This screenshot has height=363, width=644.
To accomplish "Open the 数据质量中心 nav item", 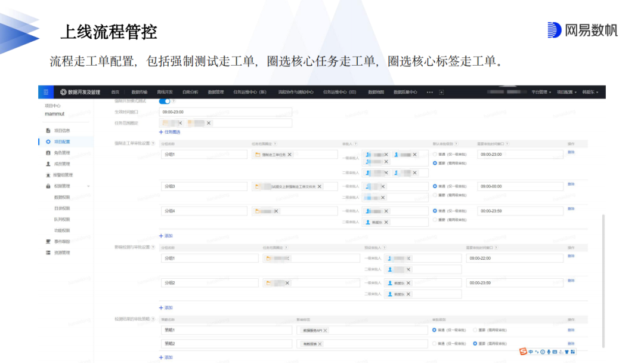I will point(405,92).
